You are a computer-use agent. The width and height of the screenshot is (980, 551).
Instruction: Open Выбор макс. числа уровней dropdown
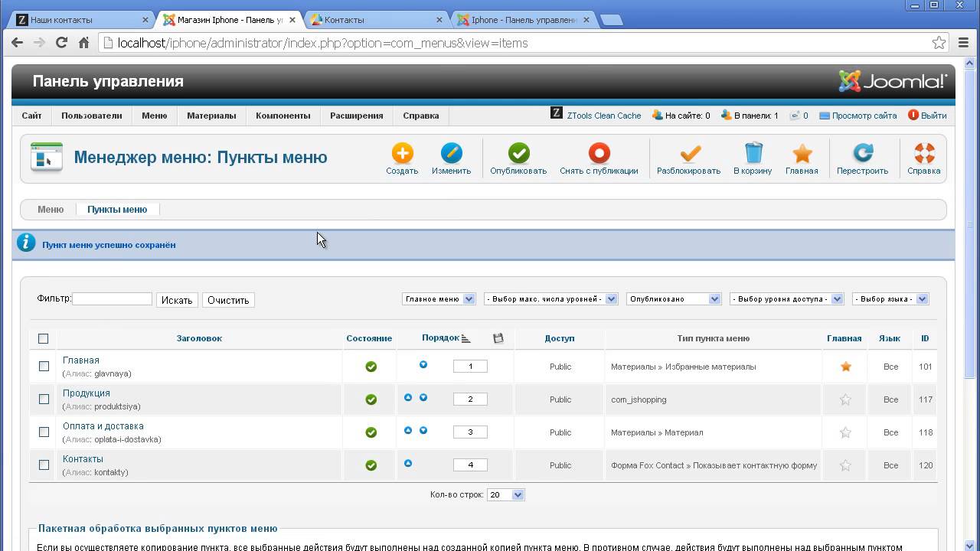click(x=550, y=299)
